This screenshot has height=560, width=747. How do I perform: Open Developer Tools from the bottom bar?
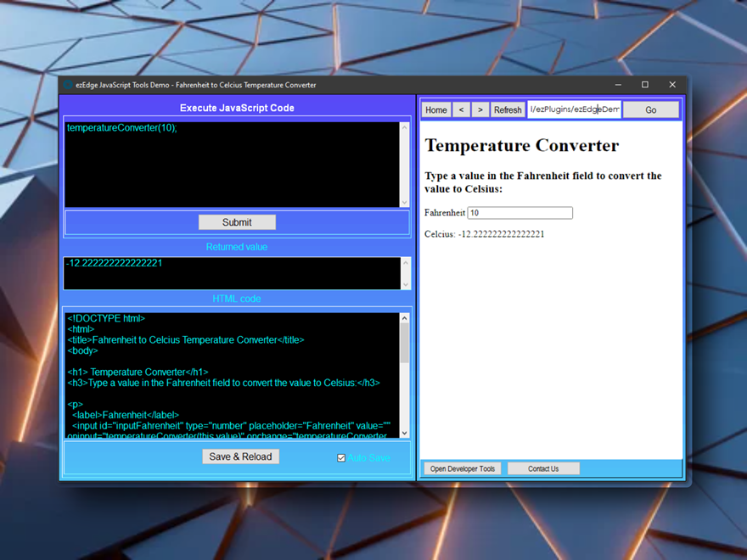point(463,468)
